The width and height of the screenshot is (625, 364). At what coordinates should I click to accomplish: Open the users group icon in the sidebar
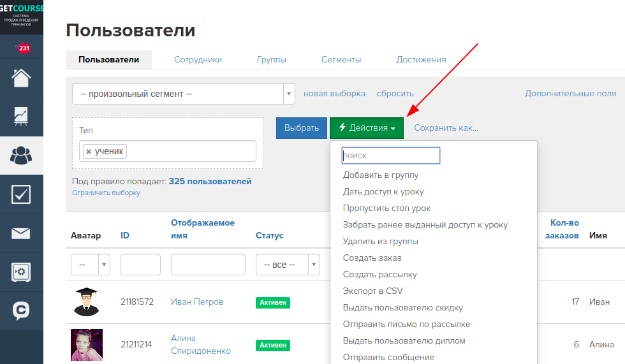click(21, 156)
